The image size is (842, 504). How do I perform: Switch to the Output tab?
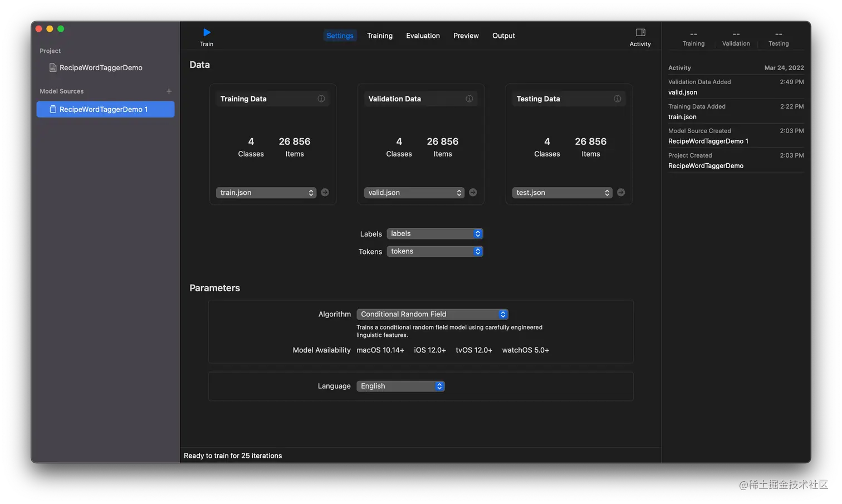(x=503, y=36)
